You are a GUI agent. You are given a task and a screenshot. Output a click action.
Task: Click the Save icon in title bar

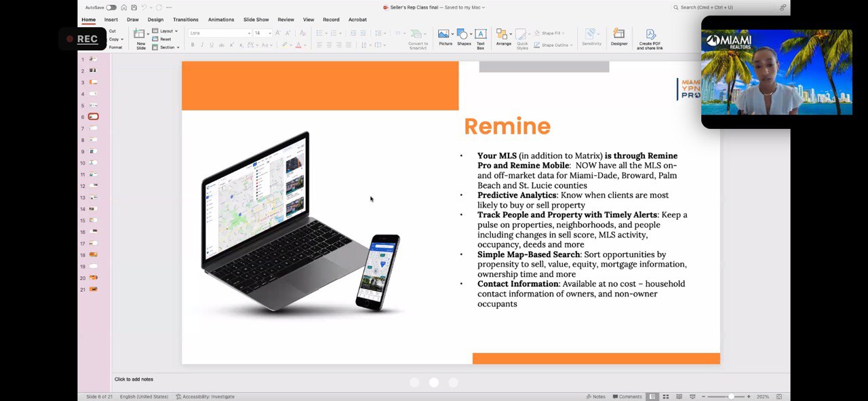click(x=134, y=7)
